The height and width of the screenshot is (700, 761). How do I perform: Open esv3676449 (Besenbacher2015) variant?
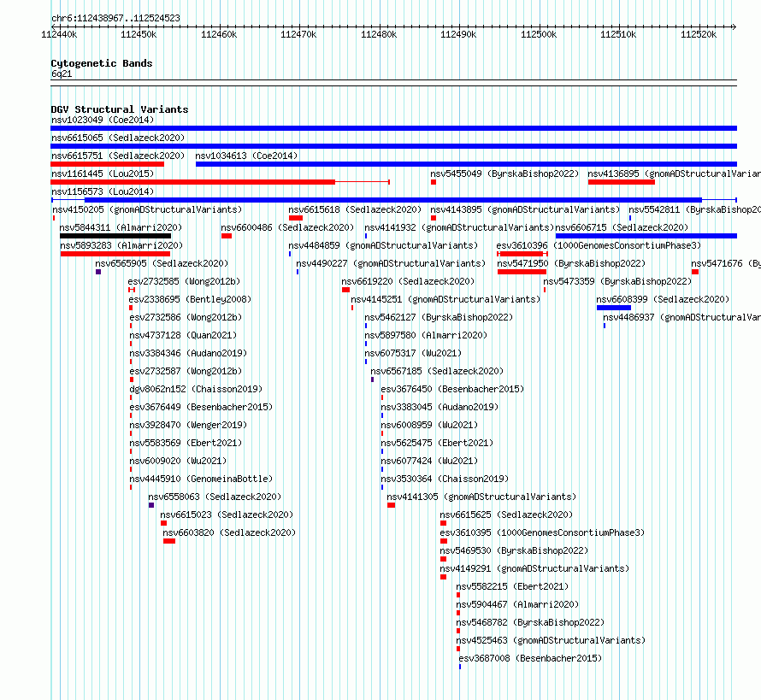(x=201, y=407)
